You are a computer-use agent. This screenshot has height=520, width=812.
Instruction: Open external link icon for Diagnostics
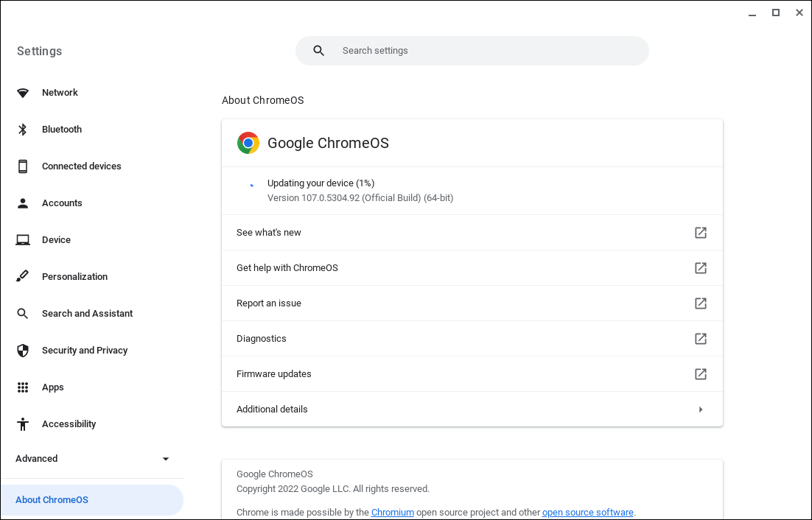(700, 338)
